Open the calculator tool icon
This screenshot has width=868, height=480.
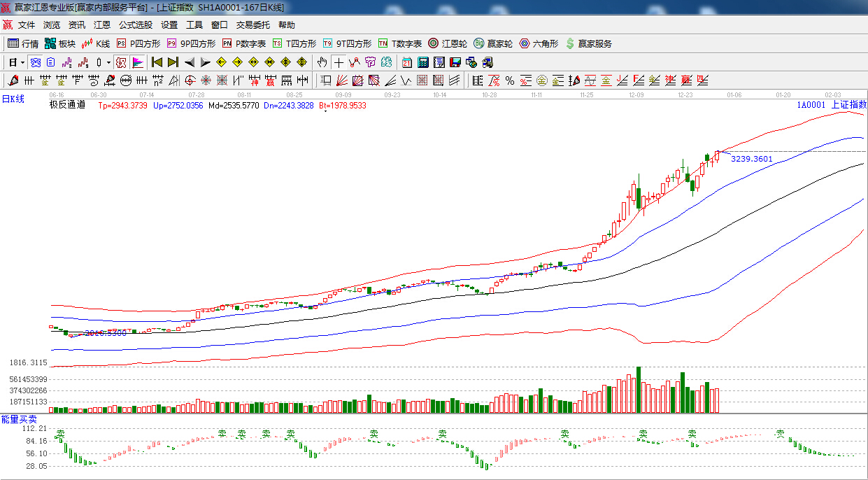pyautogui.click(x=423, y=62)
